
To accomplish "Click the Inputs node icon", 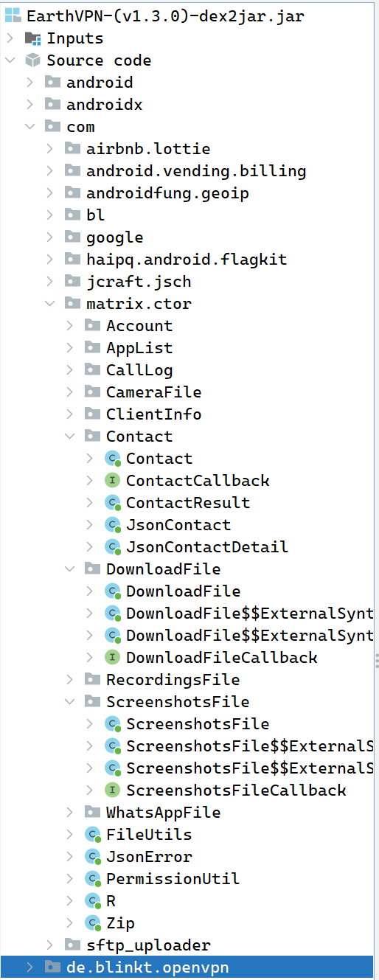I will coord(33,38).
